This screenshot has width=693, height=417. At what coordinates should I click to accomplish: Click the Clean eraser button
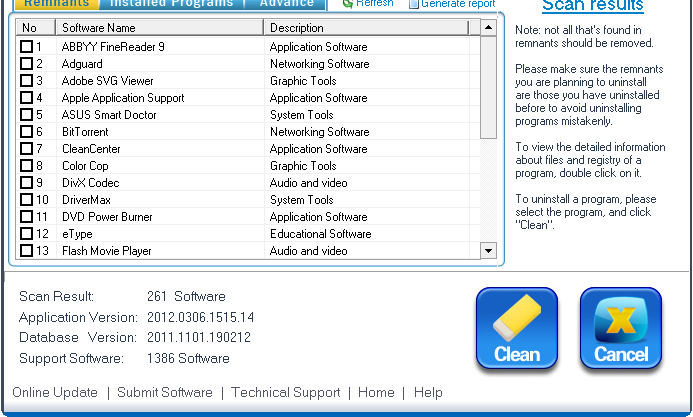[517, 329]
